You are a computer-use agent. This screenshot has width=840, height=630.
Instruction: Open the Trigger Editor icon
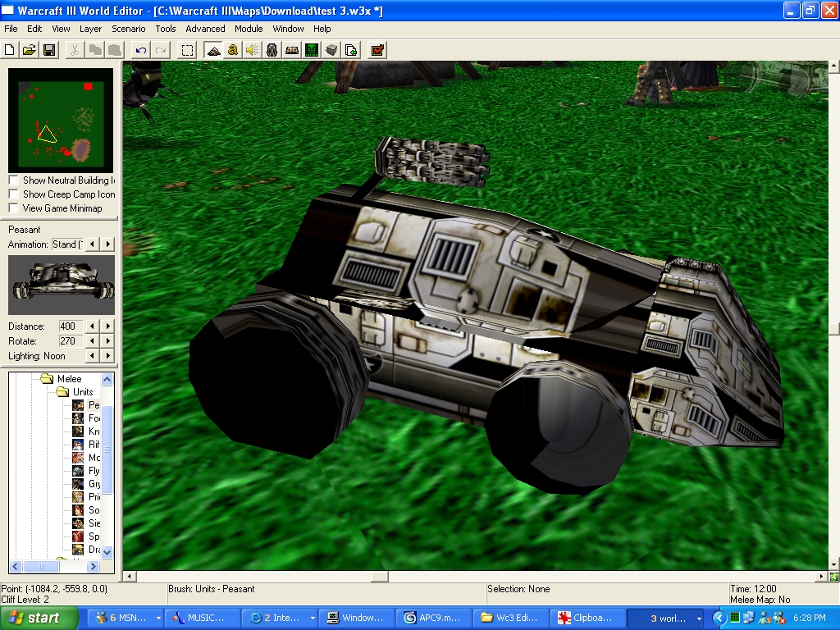pos(232,50)
